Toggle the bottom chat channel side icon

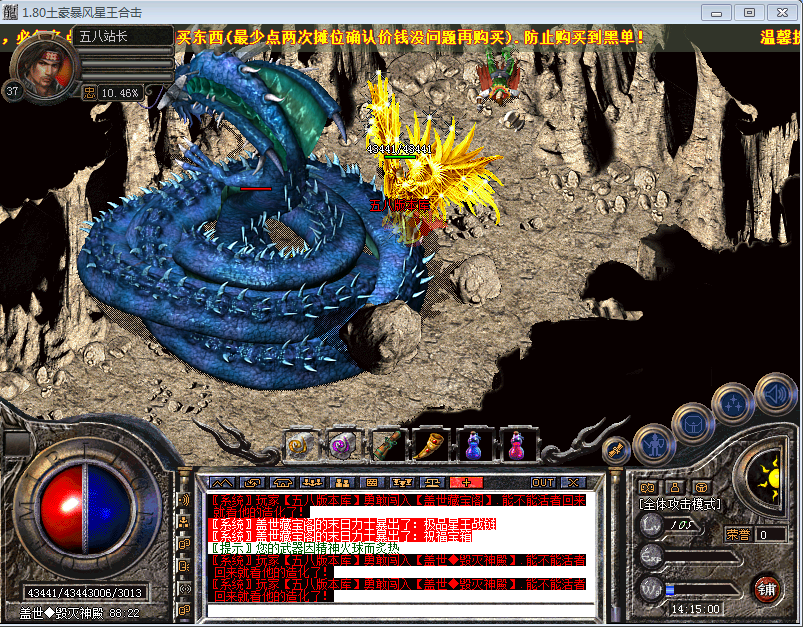(184, 610)
